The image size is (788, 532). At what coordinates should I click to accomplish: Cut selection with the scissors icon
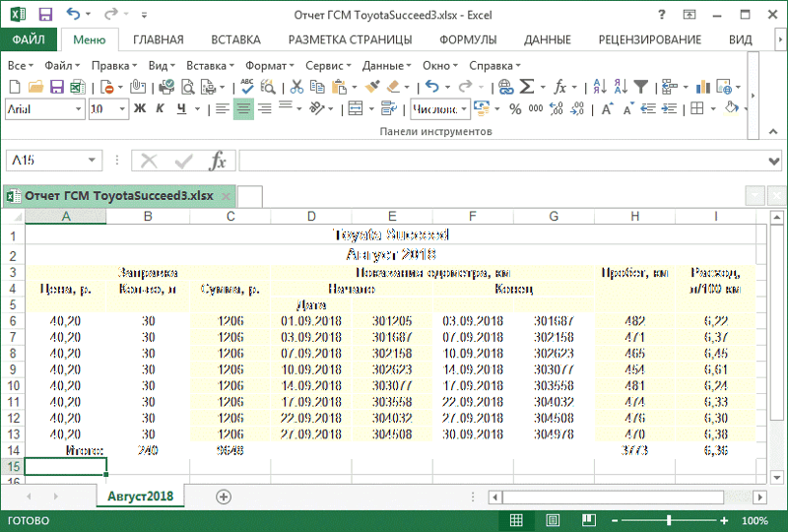[296, 87]
